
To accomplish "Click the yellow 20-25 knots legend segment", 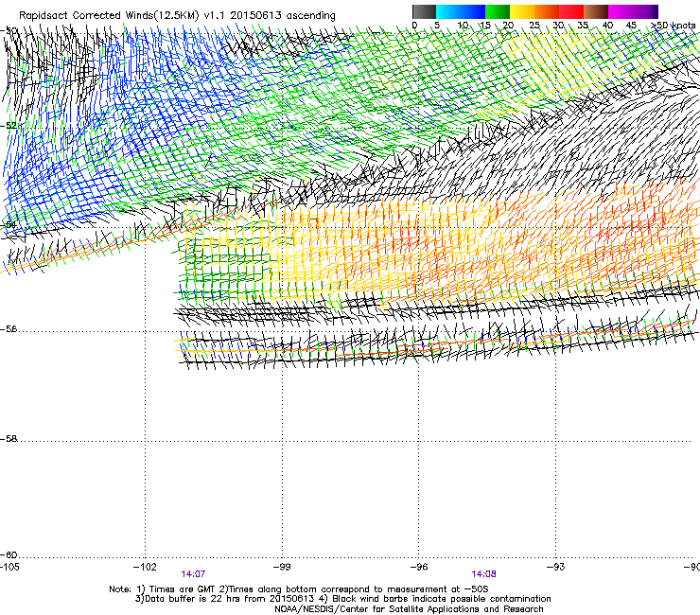I will pyautogui.click(x=522, y=11).
